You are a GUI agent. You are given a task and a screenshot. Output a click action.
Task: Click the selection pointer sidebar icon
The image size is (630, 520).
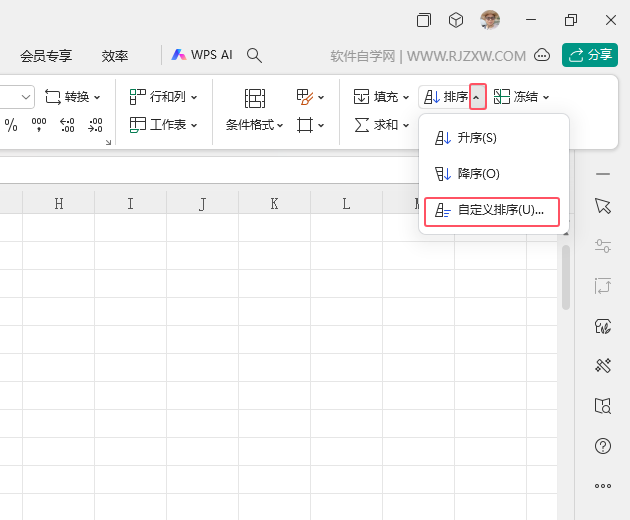coord(603,206)
